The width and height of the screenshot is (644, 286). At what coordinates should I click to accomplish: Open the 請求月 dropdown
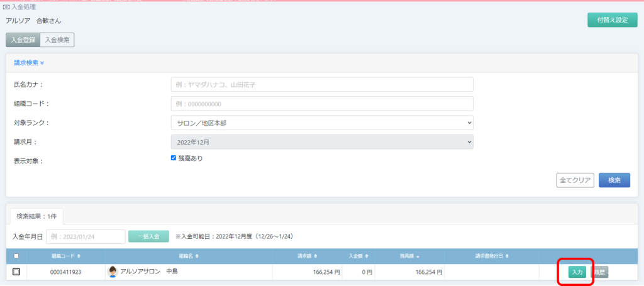(321, 142)
